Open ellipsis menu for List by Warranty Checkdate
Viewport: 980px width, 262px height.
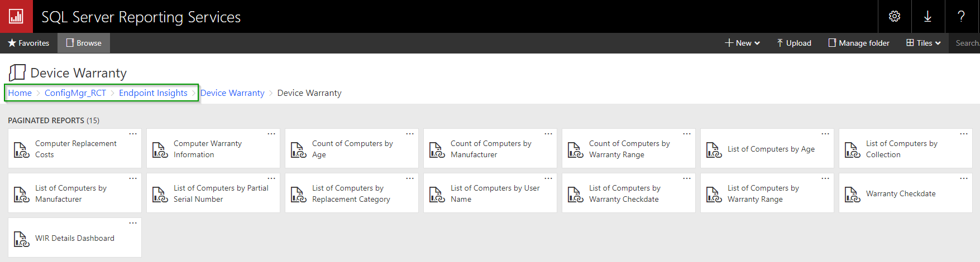coord(687,178)
